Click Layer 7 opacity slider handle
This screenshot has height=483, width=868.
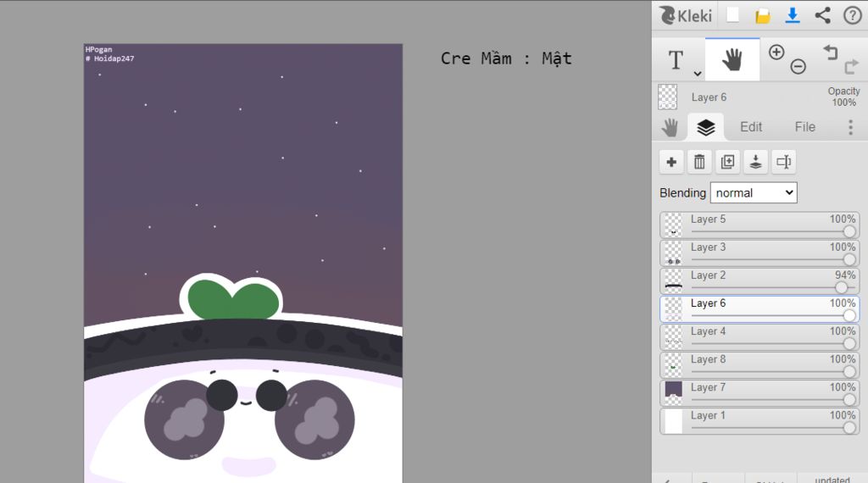coord(849,399)
